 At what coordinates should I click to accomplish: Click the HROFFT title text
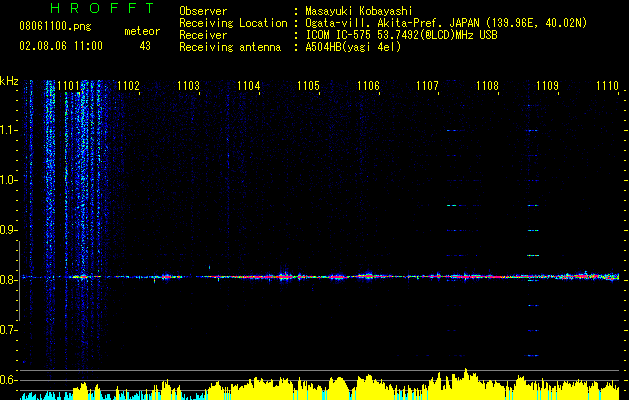(102, 8)
